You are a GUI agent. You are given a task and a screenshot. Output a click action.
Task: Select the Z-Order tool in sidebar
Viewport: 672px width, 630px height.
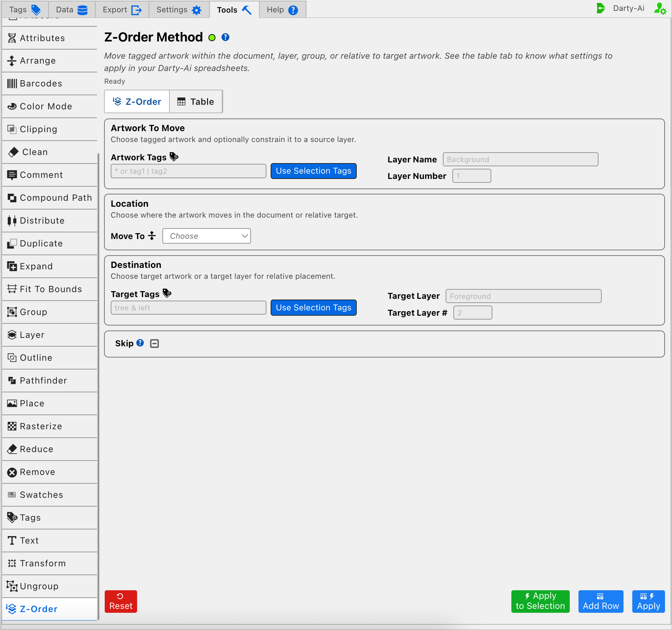(50, 609)
